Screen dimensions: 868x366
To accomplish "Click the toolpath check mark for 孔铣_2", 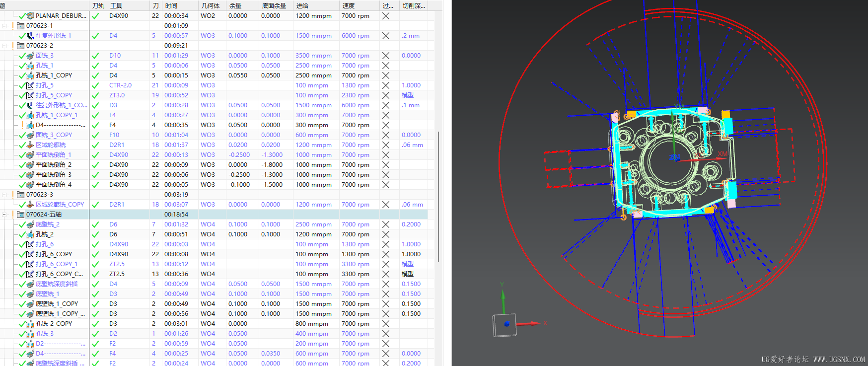I will (95, 234).
